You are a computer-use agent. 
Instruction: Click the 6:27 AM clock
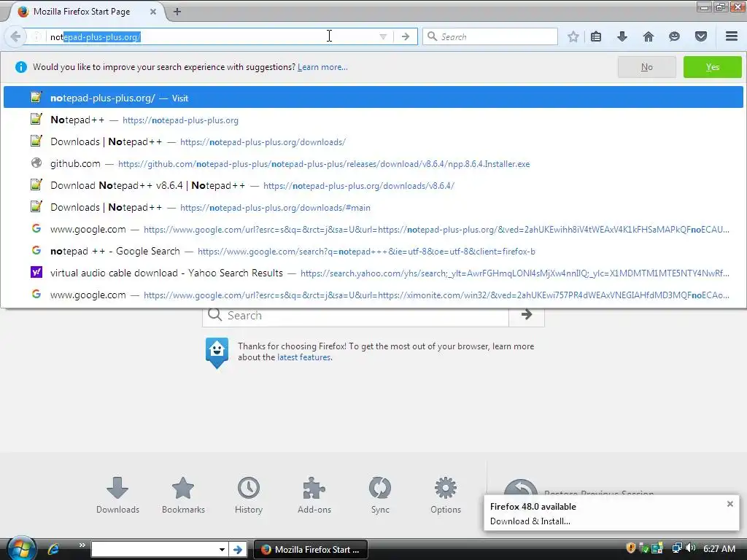pyautogui.click(x=719, y=548)
